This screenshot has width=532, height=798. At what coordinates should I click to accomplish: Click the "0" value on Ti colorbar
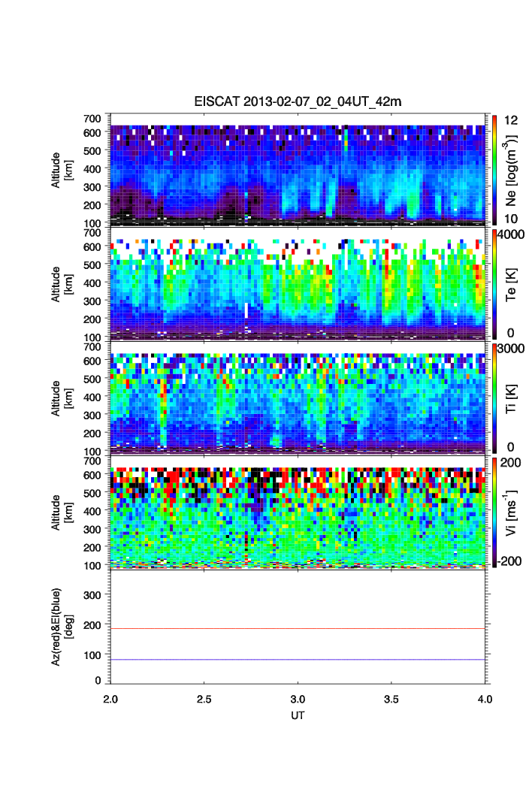pyautogui.click(x=511, y=447)
